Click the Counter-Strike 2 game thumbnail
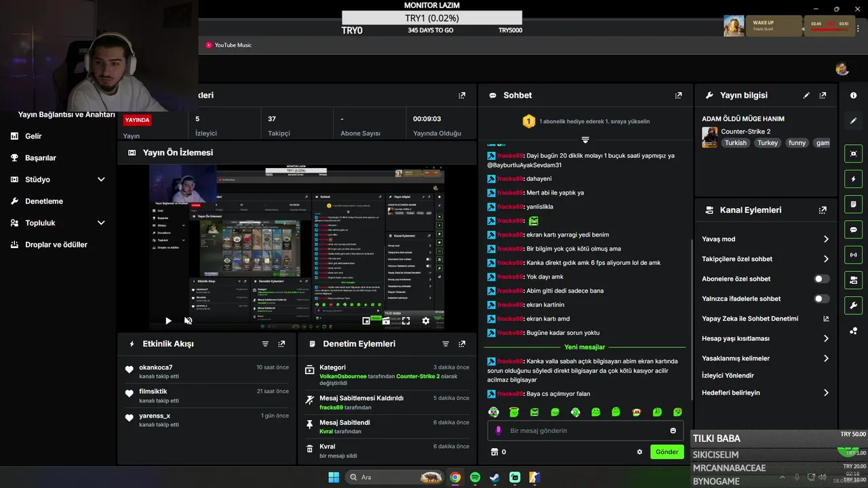868x488 pixels. [709, 137]
